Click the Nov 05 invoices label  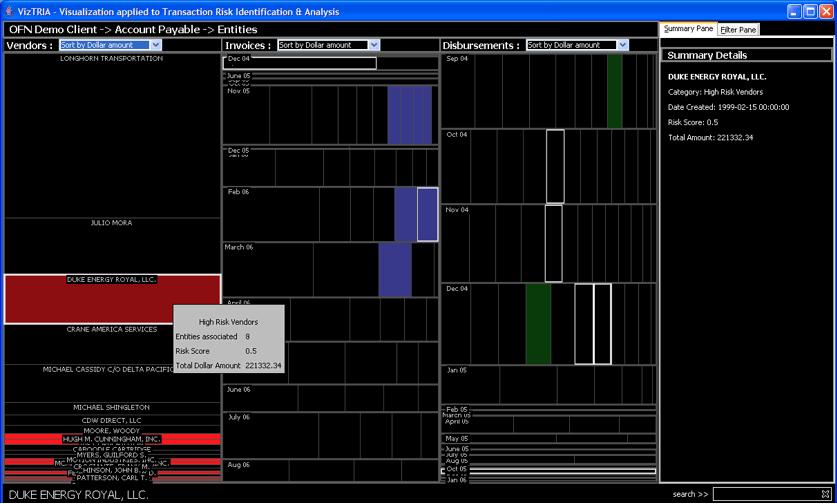coord(239,91)
